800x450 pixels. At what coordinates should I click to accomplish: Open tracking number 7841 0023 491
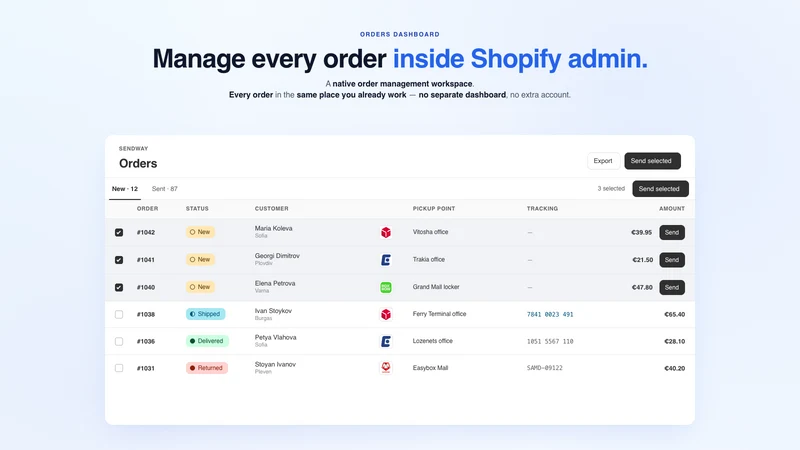coord(550,314)
